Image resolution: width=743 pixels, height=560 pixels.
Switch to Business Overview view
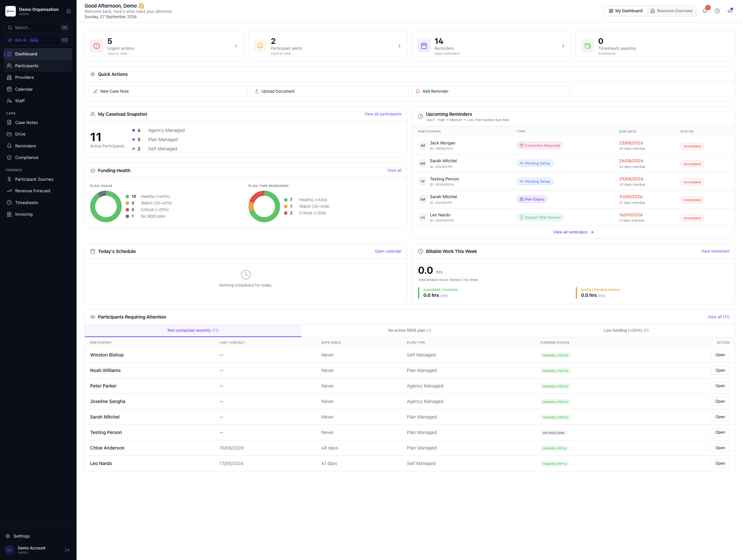(x=671, y=11)
